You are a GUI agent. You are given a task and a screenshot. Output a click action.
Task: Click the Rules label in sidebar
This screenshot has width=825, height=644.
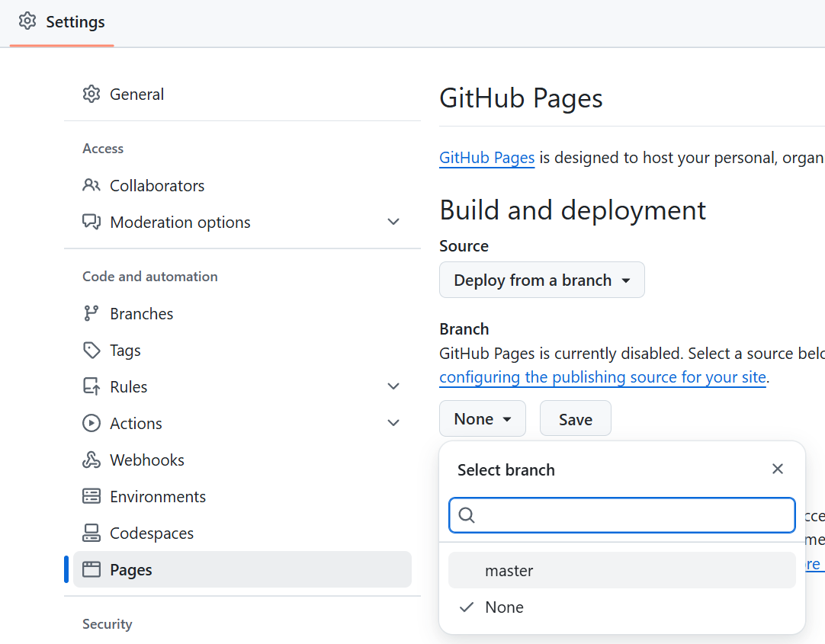[128, 387]
